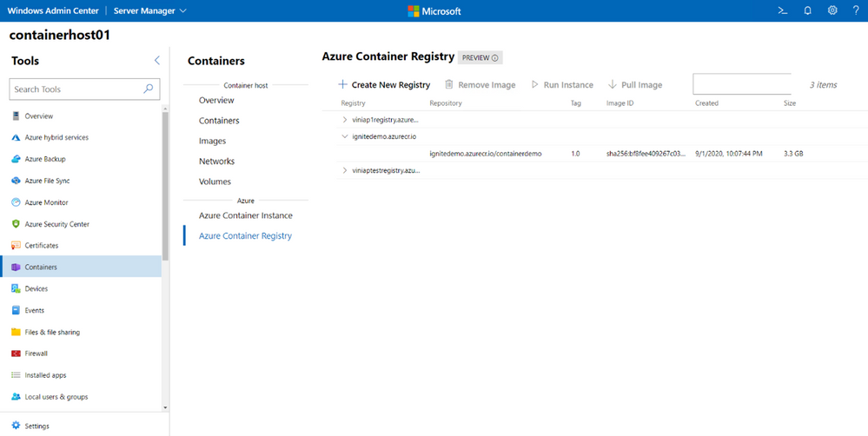Select Volumes in Containers menu

point(215,182)
